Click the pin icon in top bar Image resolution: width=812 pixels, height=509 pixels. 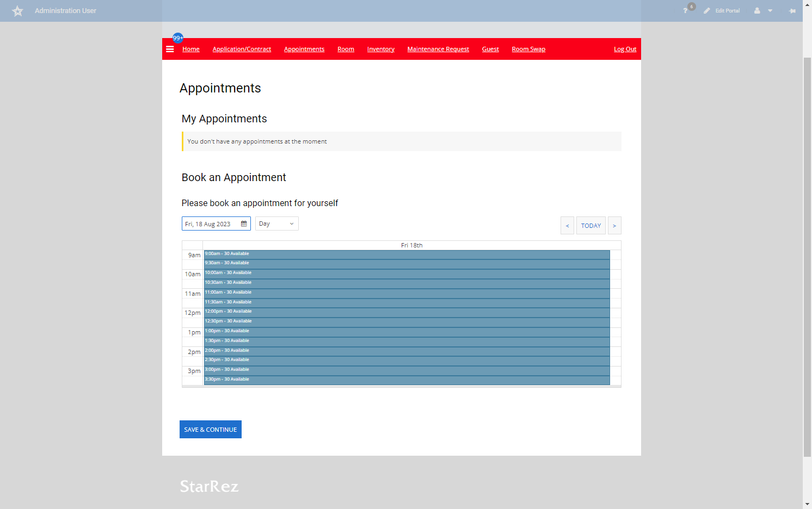[x=792, y=11]
